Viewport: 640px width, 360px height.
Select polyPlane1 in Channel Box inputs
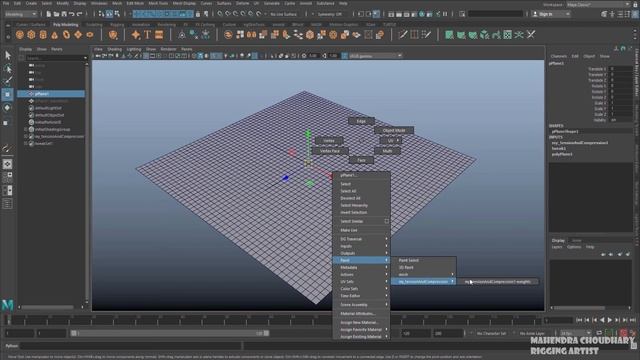[562, 154]
